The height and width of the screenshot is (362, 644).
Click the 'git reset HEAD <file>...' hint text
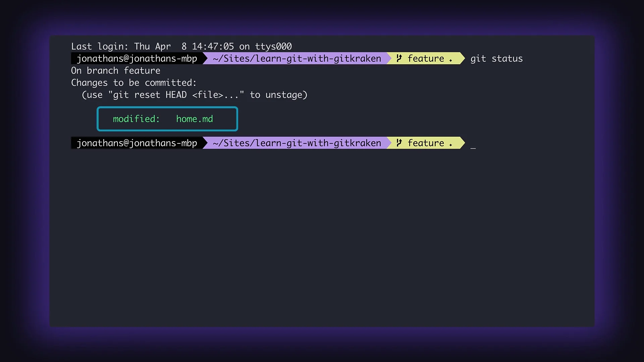(176, 95)
